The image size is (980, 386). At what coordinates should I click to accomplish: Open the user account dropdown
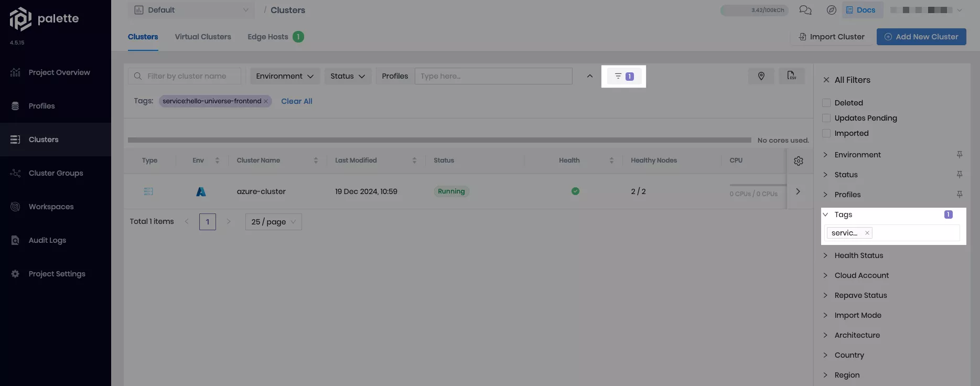pos(926,10)
